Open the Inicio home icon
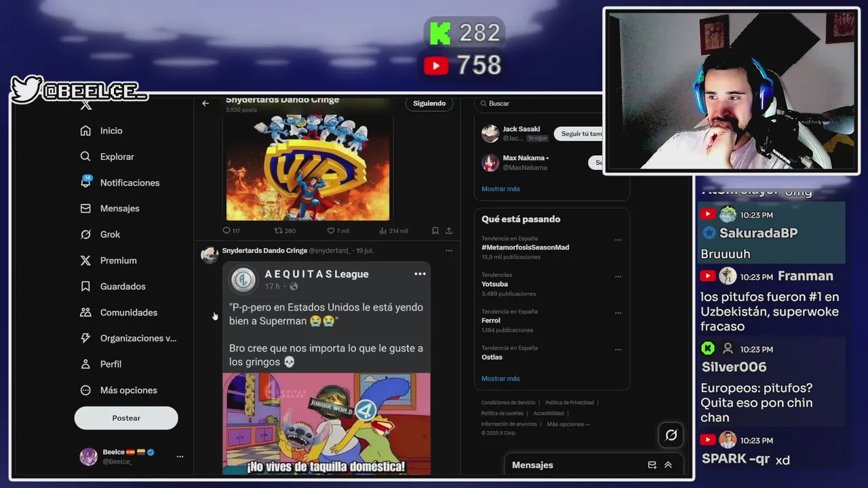This screenshot has height=488, width=868. [85, 131]
